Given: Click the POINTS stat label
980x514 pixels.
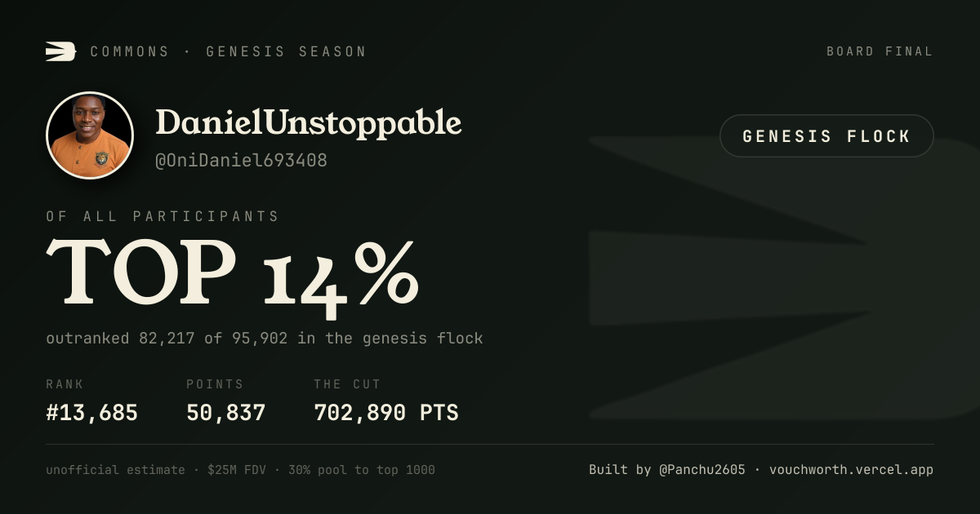Looking at the screenshot, I should (x=215, y=384).
